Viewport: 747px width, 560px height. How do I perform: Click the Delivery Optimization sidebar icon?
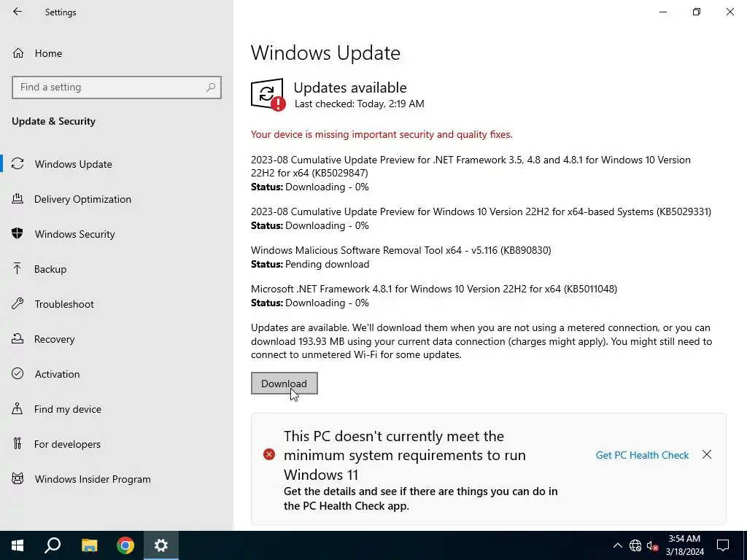click(18, 199)
